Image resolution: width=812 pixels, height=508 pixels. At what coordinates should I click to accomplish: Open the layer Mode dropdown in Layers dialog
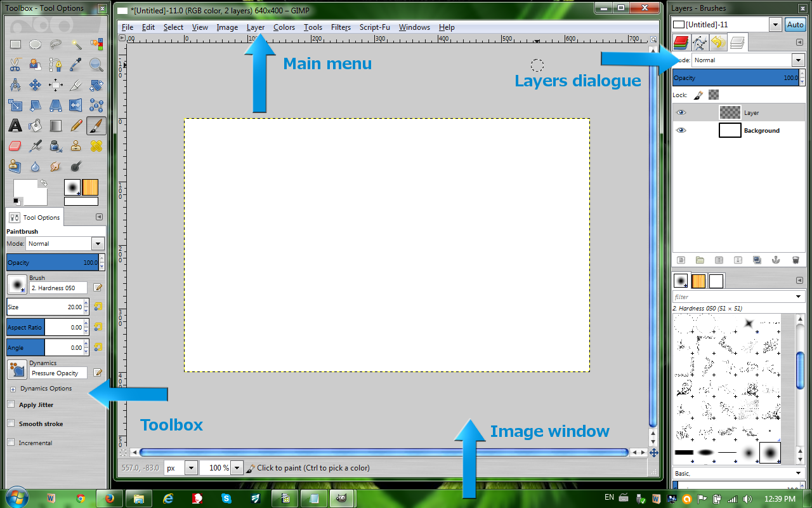click(799, 60)
